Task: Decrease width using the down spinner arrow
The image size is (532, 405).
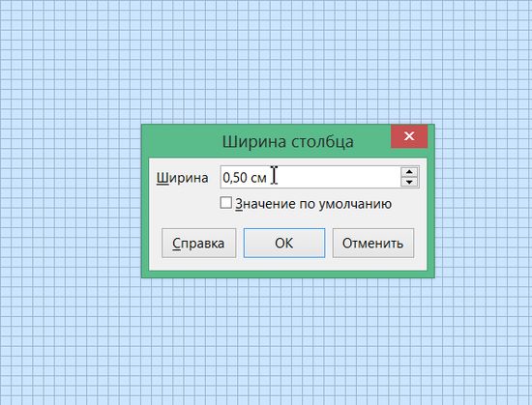Action: pyautogui.click(x=409, y=182)
